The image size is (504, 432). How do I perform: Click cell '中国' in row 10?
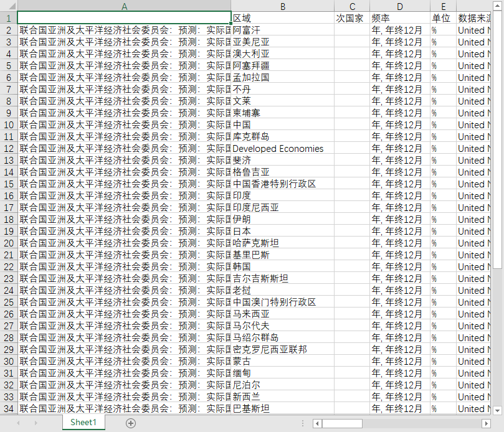pyautogui.click(x=283, y=124)
